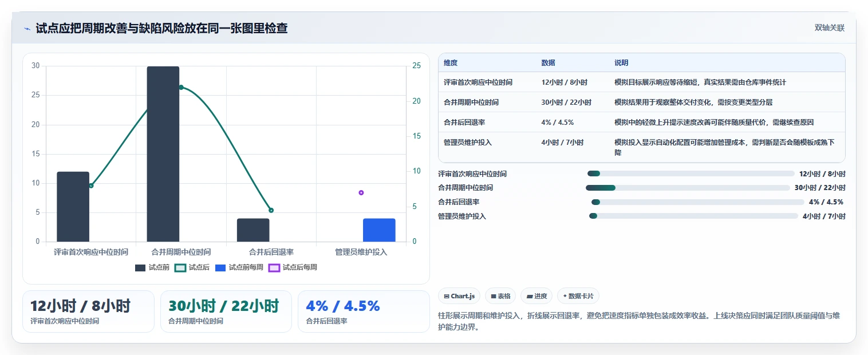The image size is (868, 355).
Task: Click the 4% / 4.5% data card
Action: click(x=364, y=311)
